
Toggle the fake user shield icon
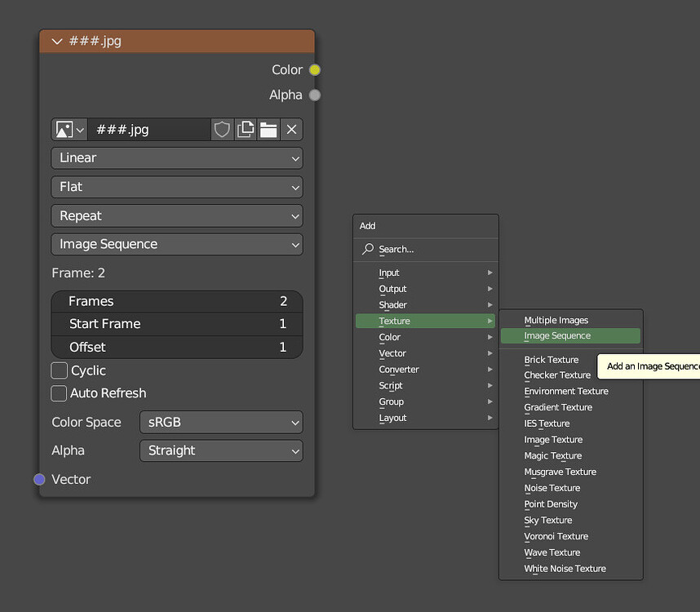[222, 130]
